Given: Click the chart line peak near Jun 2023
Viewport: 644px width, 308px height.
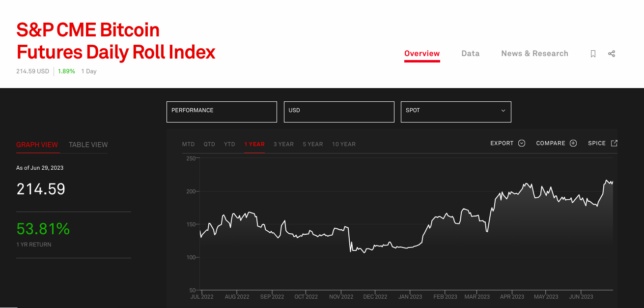Looking at the screenshot, I should pyautogui.click(x=607, y=181).
